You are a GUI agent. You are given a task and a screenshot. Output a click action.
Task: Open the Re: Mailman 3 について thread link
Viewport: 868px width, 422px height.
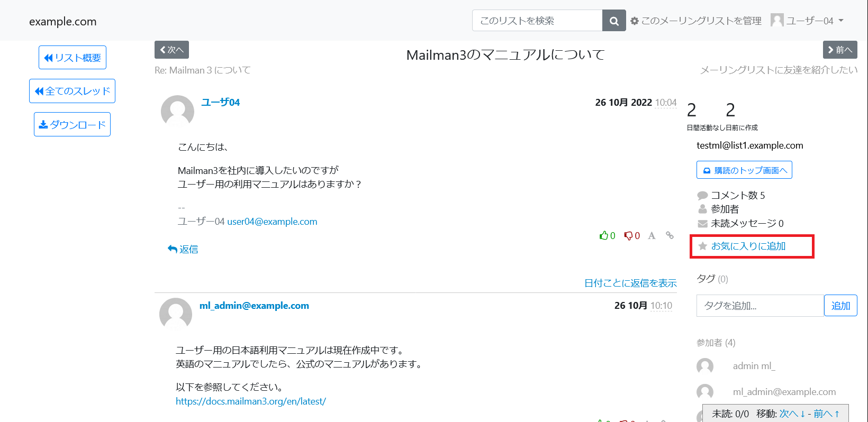click(203, 70)
